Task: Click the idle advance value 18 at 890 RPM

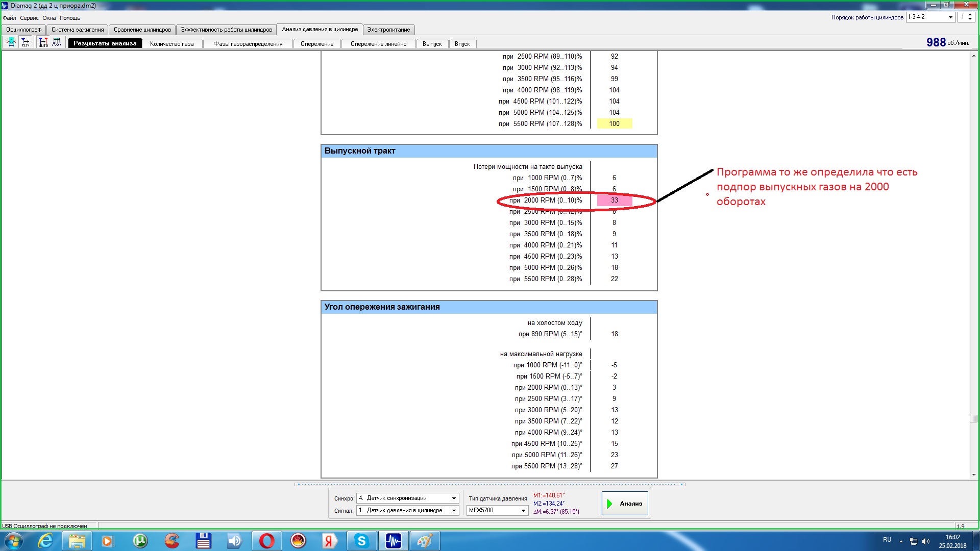Action: [615, 334]
